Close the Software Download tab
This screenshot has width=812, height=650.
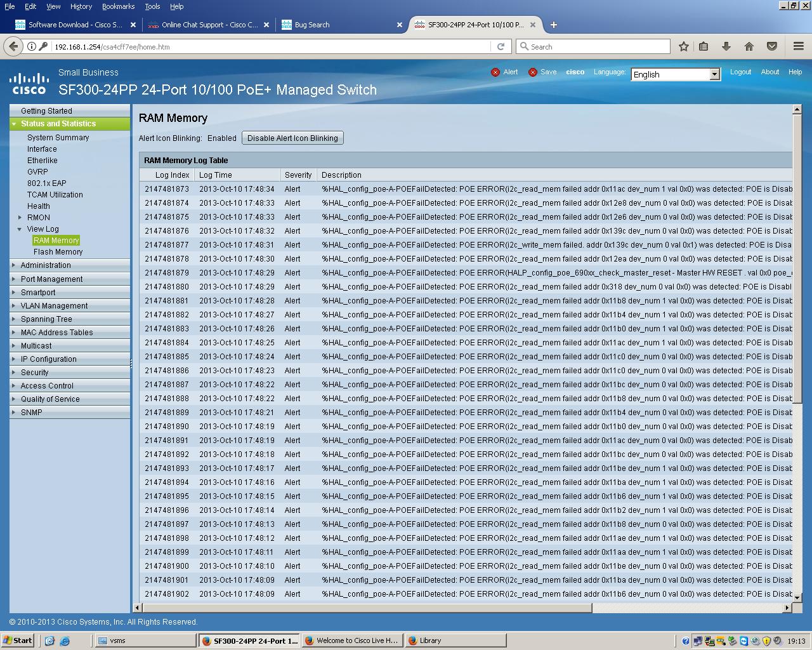coord(133,25)
